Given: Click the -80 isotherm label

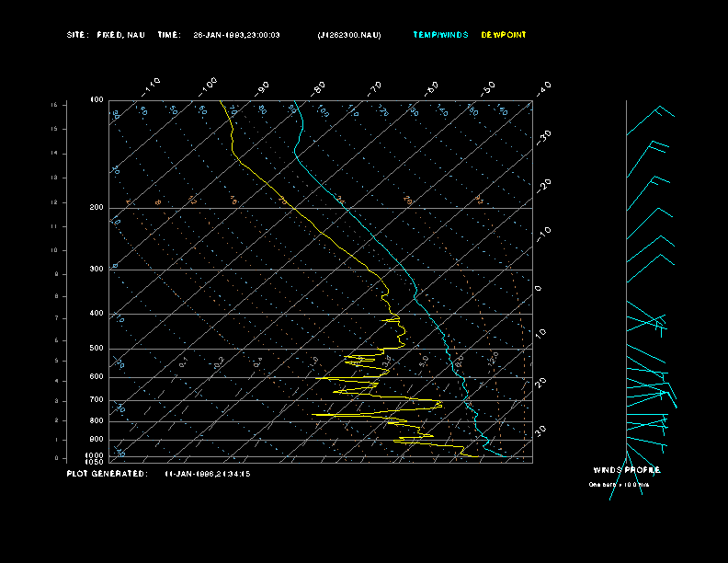Looking at the screenshot, I should pyautogui.click(x=318, y=88).
